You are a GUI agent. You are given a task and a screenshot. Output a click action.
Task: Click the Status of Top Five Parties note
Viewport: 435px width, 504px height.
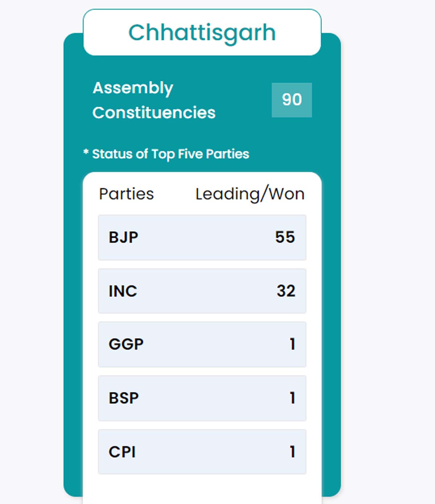point(170,154)
